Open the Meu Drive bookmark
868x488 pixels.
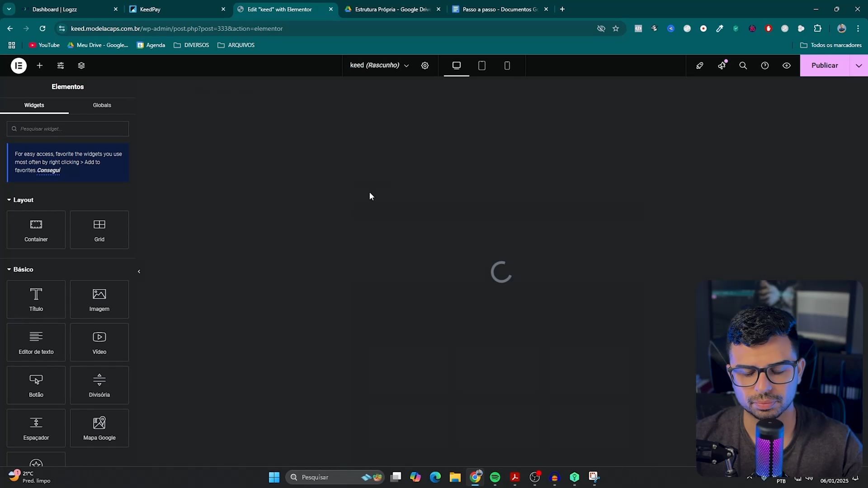tap(98, 45)
